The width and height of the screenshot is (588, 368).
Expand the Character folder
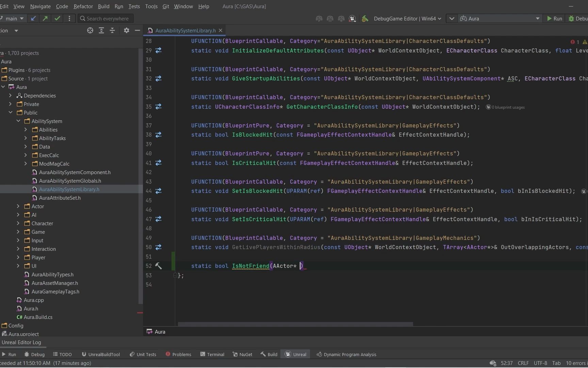pyautogui.click(x=18, y=224)
